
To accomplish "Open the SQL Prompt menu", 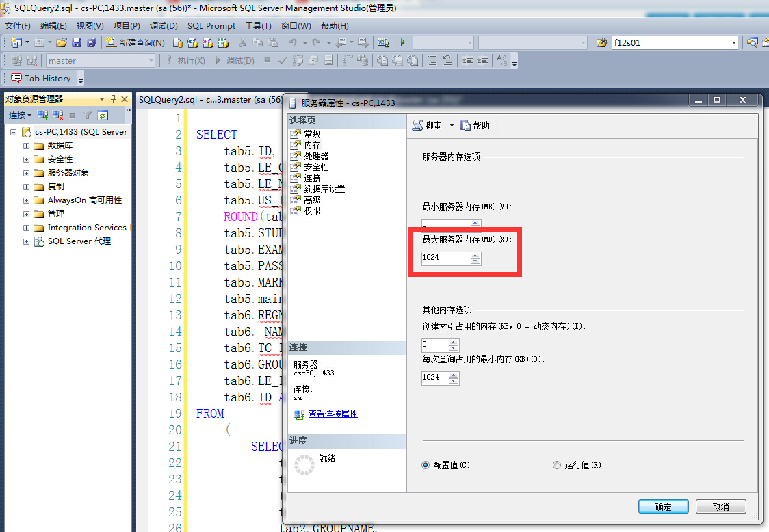I will click(211, 26).
